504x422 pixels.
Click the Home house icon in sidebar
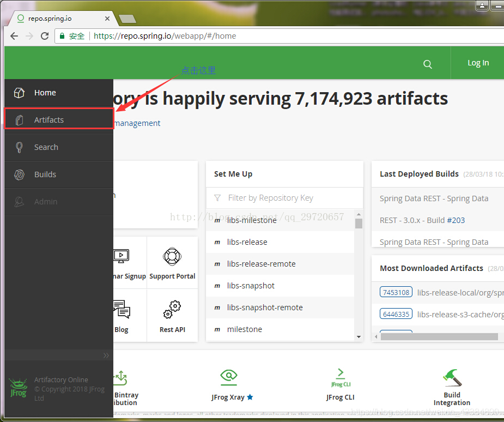tap(19, 93)
